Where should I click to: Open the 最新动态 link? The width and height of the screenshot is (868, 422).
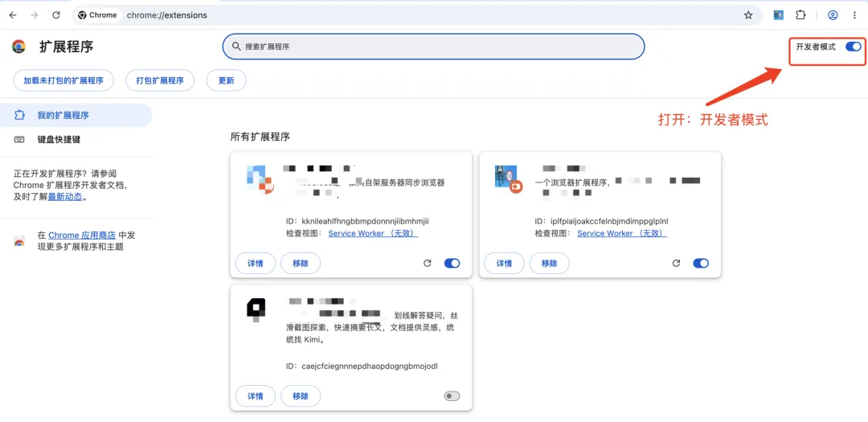tap(65, 197)
